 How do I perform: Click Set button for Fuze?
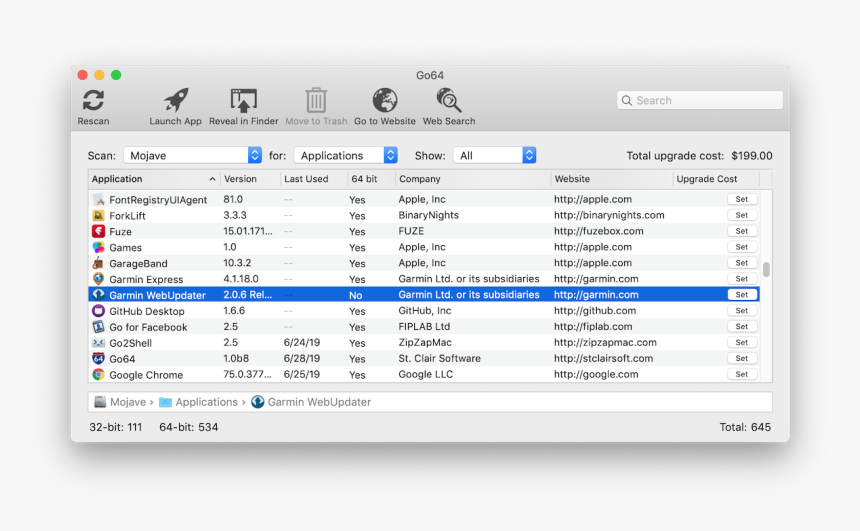tap(742, 231)
